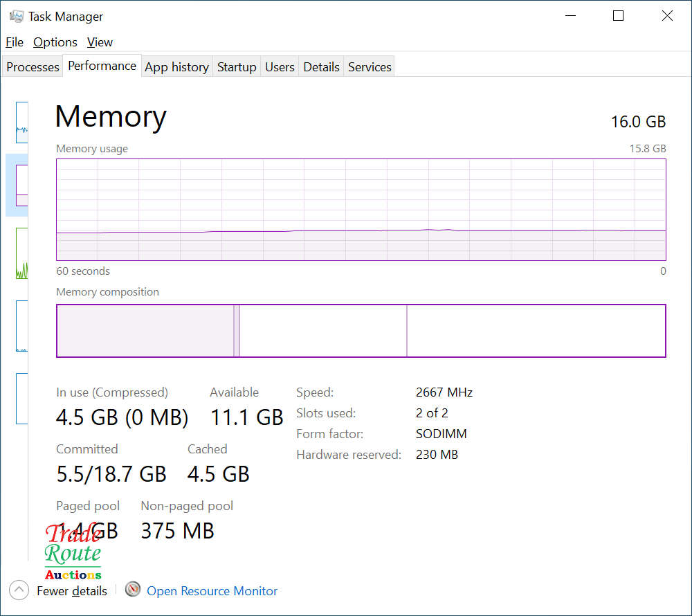Click the Open Resource Monitor link
This screenshot has width=692, height=616.
click(x=212, y=591)
